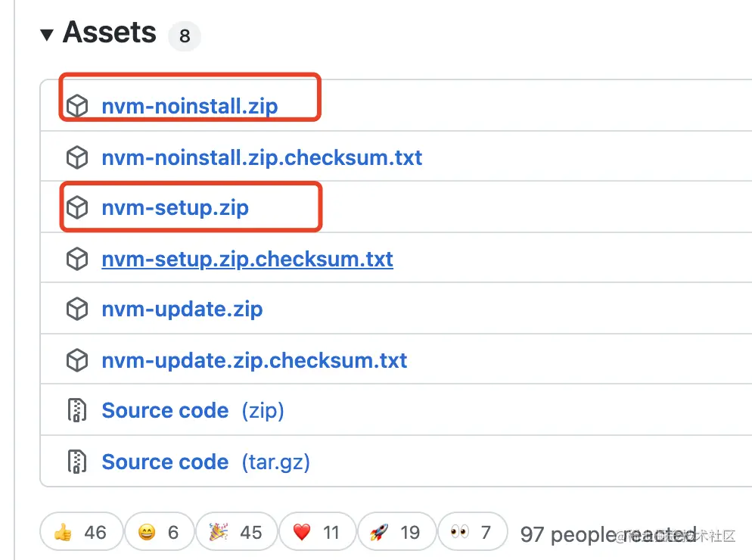Screen dimensions: 752x560
Task: Open nvm-noinstall.zip.checksum.txt link
Action: (262, 157)
